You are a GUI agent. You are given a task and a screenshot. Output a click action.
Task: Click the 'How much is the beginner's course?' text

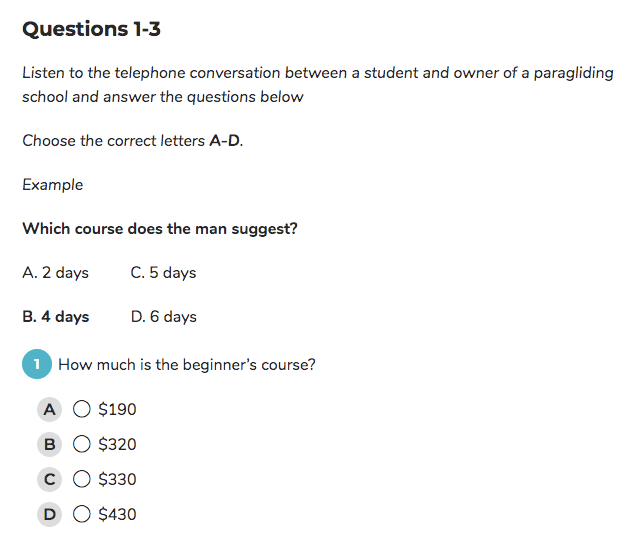(x=187, y=365)
